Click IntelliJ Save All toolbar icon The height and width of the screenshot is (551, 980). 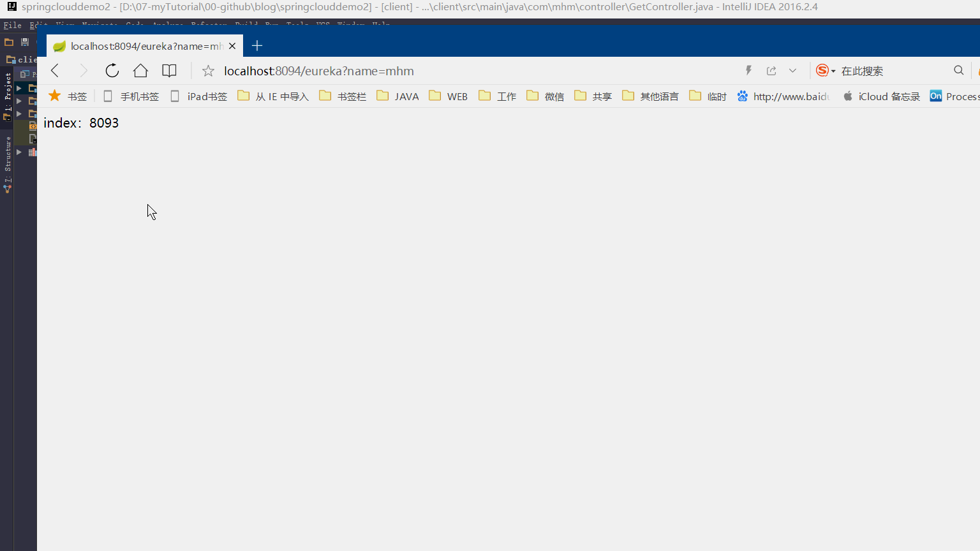25,42
